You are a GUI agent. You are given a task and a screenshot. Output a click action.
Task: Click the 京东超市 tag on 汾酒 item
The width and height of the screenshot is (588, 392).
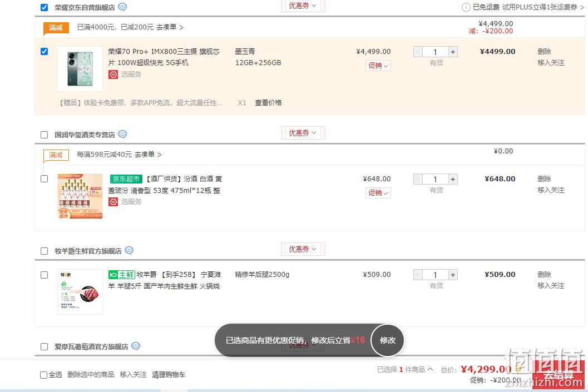coord(126,178)
